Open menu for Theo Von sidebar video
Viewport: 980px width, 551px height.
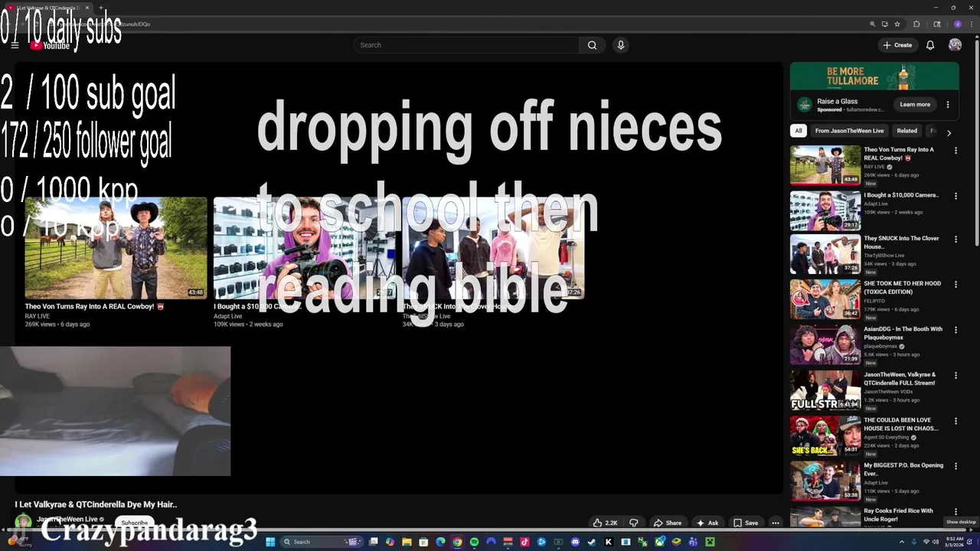point(955,151)
